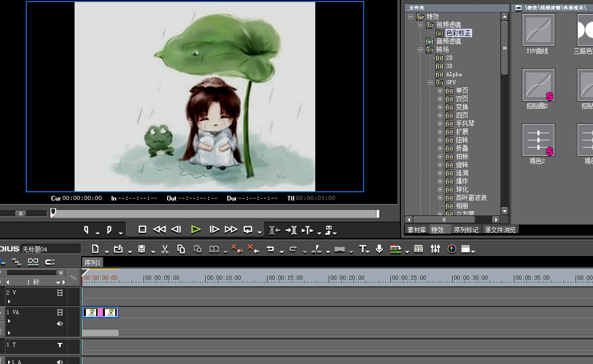Click the copy icon in timeline toolbar

click(181, 249)
